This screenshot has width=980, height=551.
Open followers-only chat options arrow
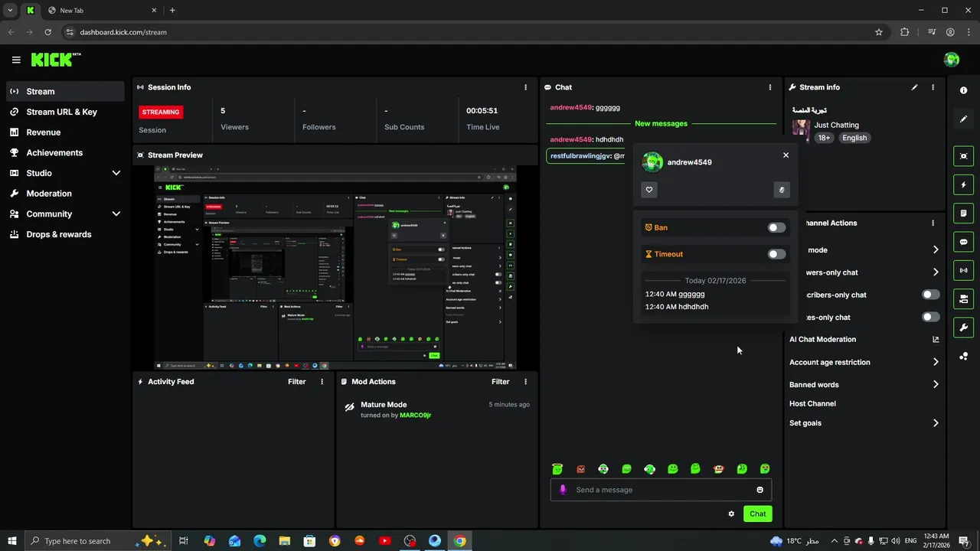(x=936, y=272)
